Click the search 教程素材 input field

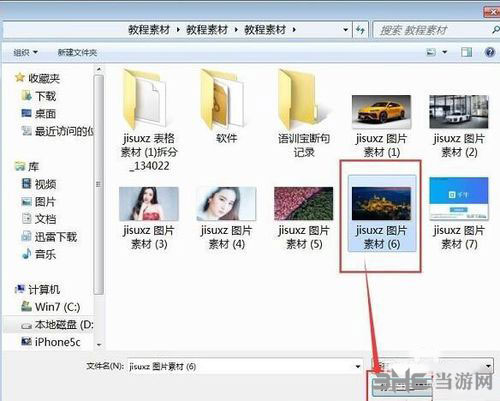tap(432, 30)
